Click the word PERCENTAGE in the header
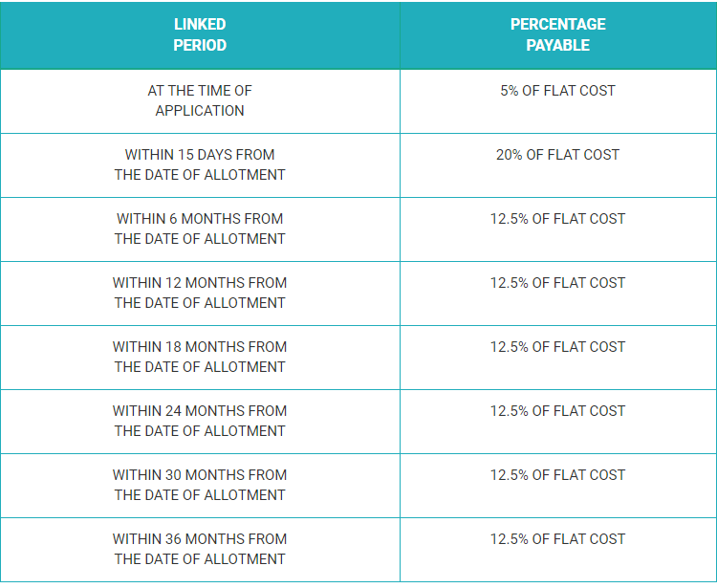 (557, 24)
